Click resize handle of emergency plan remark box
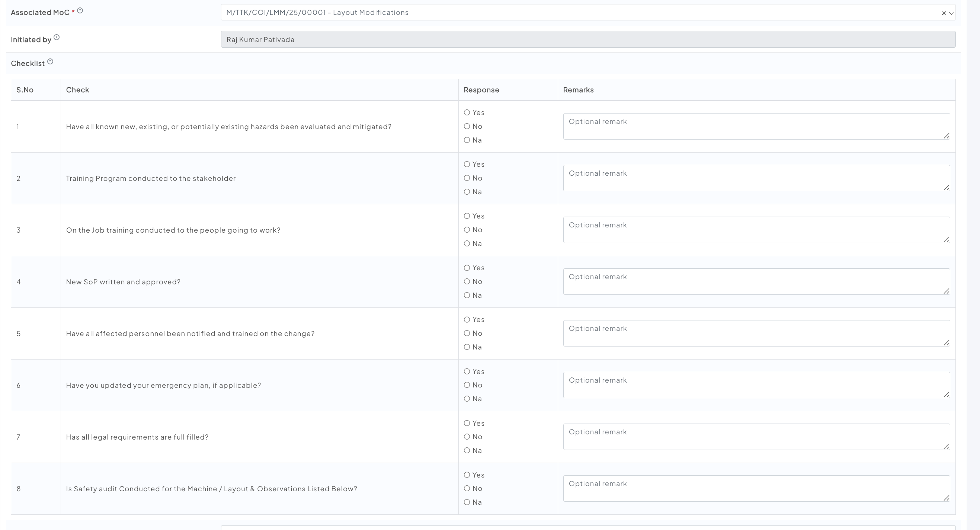The image size is (980, 530). (947, 395)
